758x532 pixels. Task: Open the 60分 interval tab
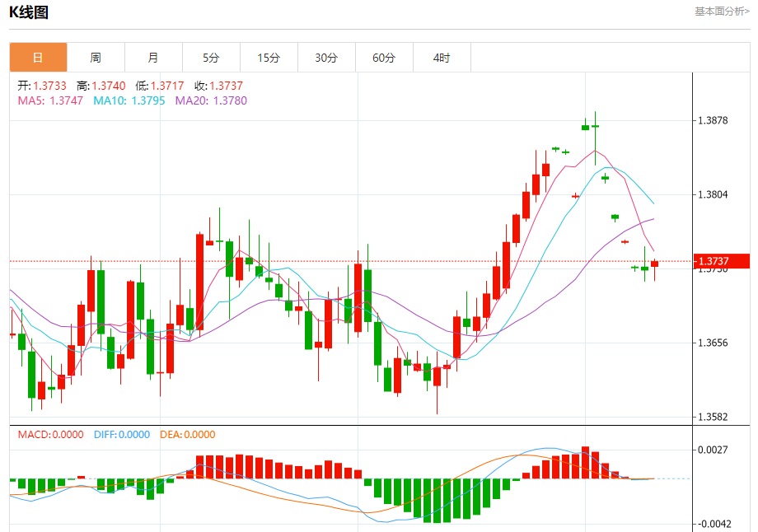tap(384, 58)
